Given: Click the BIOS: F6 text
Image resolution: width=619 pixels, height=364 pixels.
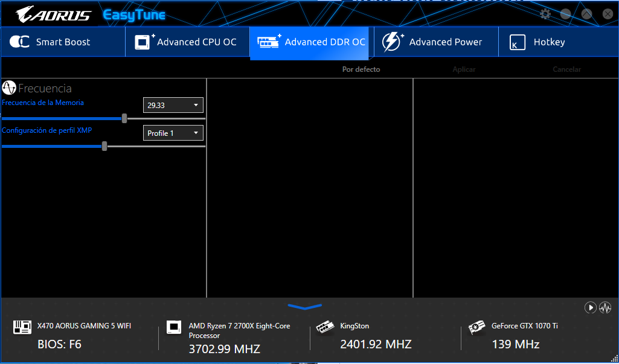Looking at the screenshot, I should coord(59,345).
